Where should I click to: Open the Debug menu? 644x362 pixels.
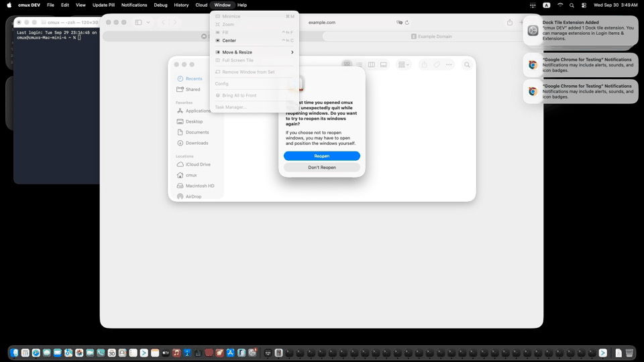(160, 5)
